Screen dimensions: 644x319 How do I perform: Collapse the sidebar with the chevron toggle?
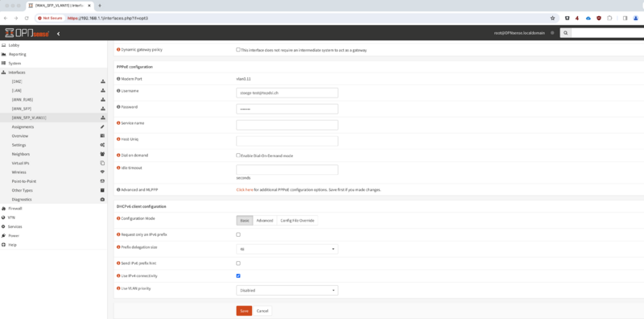pos(58,33)
